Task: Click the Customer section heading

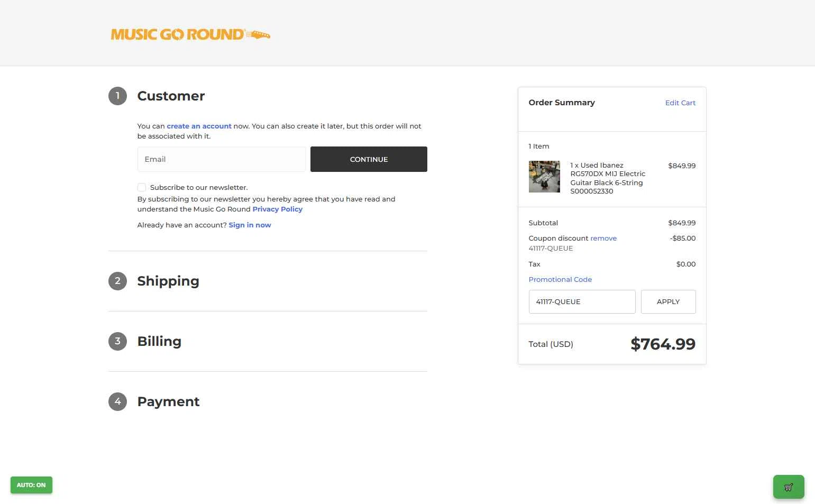Action: [171, 96]
